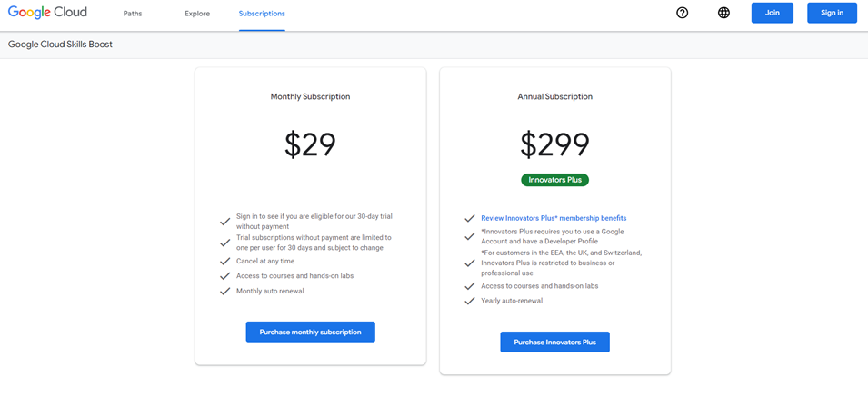Click the Google Cloud logo
Viewport: 868px width, 417px height.
47,12
